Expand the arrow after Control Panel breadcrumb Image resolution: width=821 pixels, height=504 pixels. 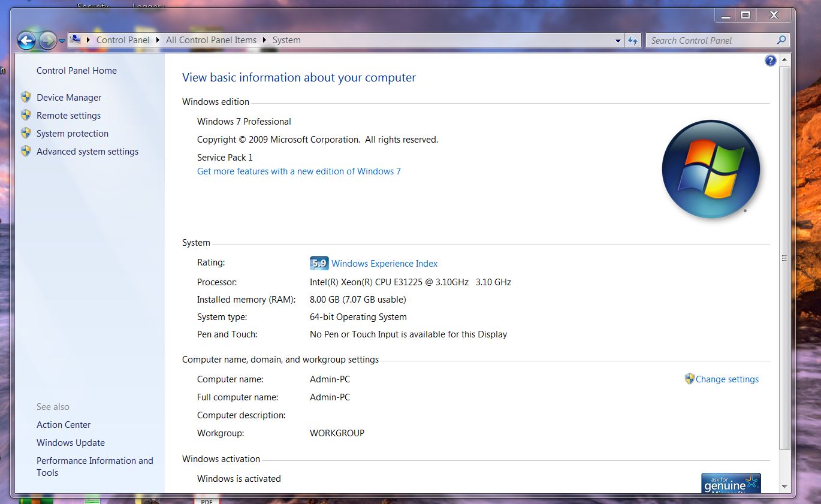click(x=158, y=40)
